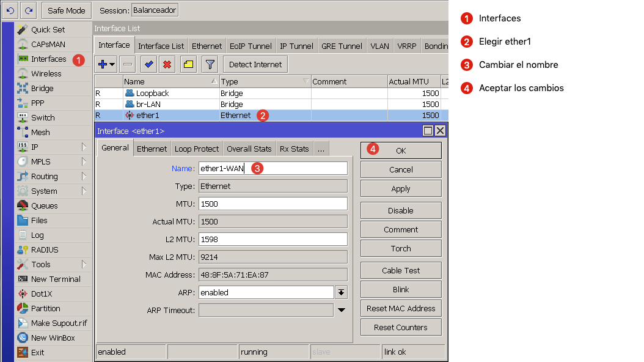Open New Terminal from sidebar

(x=56, y=279)
